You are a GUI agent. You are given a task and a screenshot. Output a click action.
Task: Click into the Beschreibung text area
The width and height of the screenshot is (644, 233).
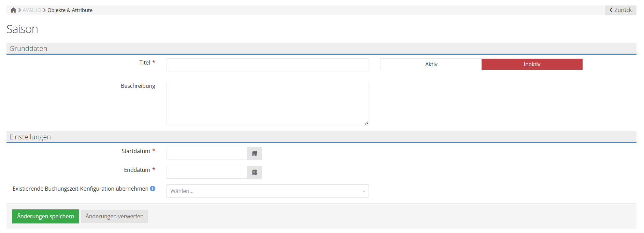pos(268,103)
